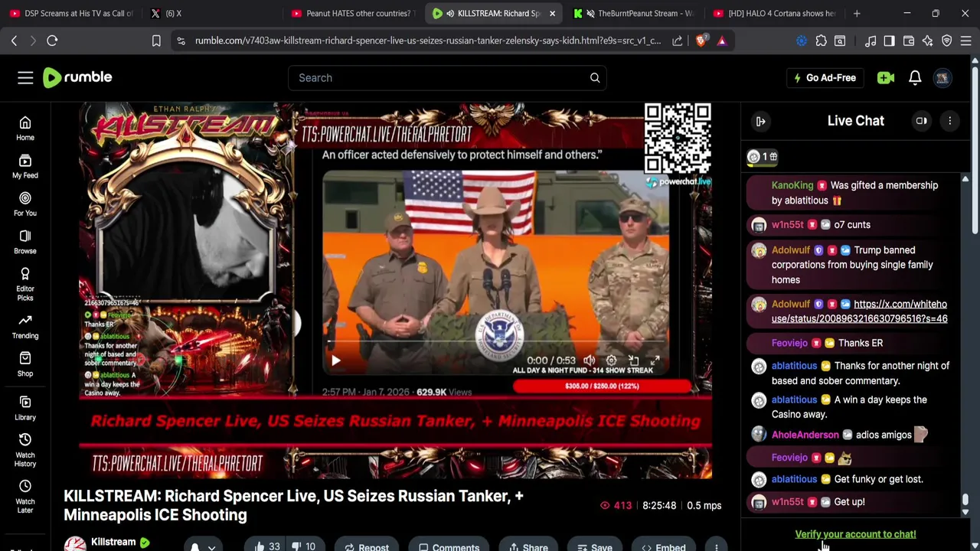The width and height of the screenshot is (980, 551).
Task: Toggle embedded video picture-in-picture
Action: click(x=633, y=360)
